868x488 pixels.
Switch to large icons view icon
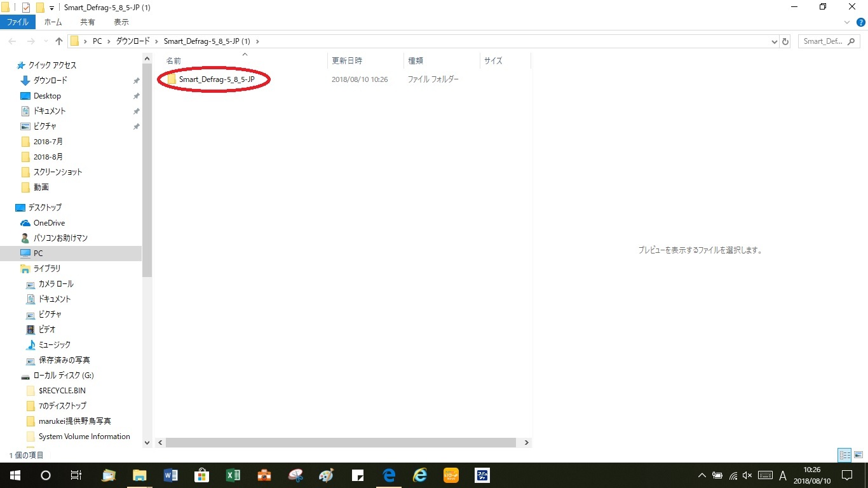(858, 455)
